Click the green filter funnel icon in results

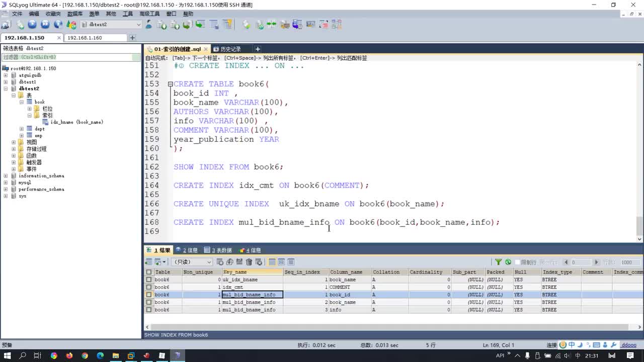pyautogui.click(x=498, y=262)
